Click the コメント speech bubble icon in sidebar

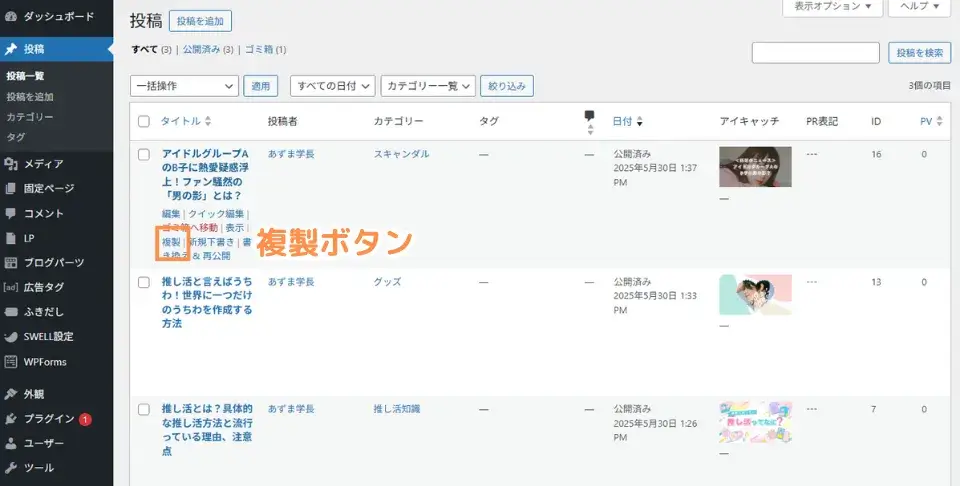tap(10, 214)
